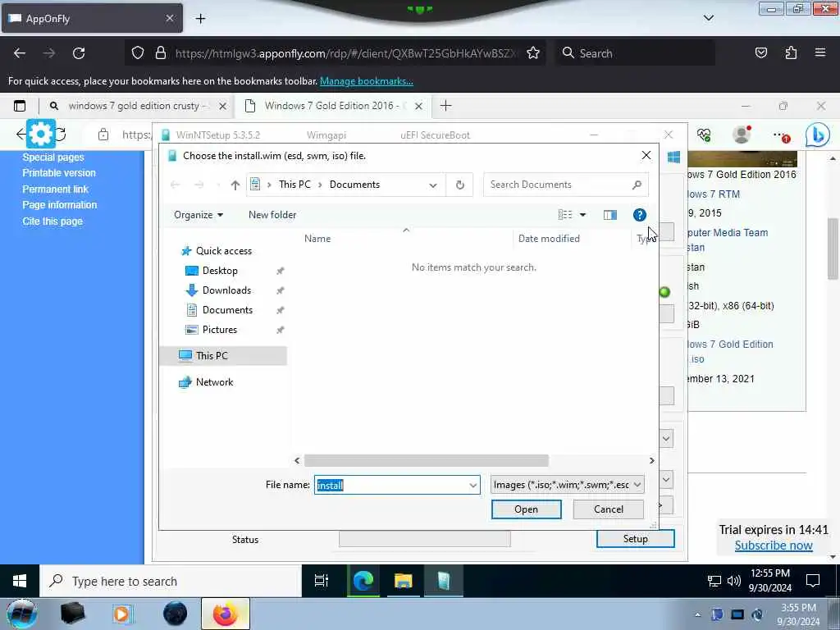The image size is (840, 630).
Task: Refresh the Documents folder listing
Action: (x=459, y=185)
